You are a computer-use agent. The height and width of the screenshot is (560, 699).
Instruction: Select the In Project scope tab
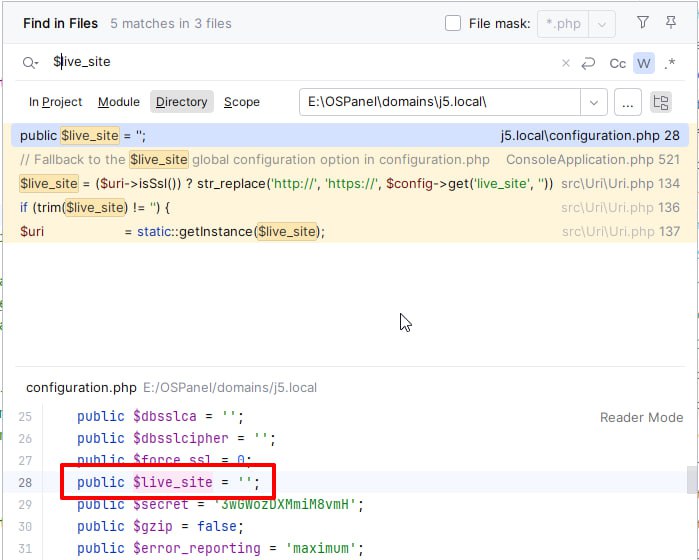click(x=55, y=102)
